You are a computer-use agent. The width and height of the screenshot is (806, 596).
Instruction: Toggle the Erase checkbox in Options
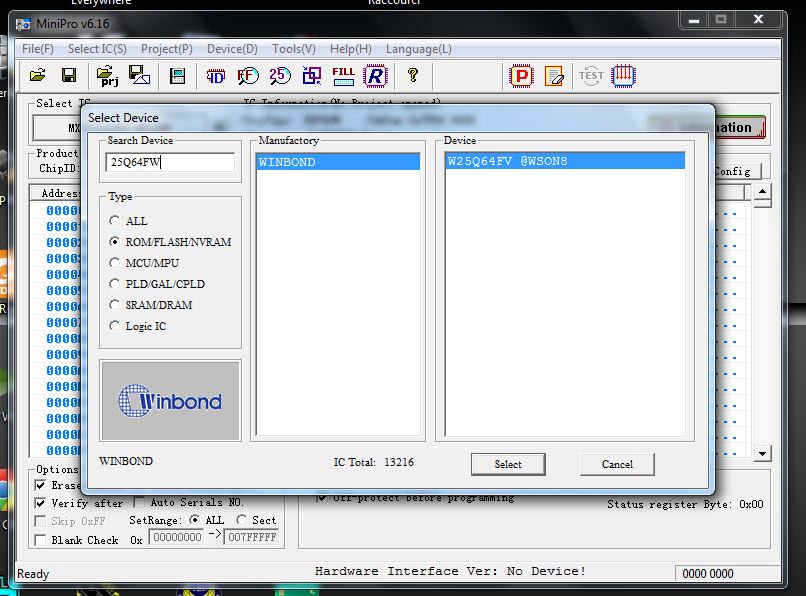pyautogui.click(x=40, y=485)
